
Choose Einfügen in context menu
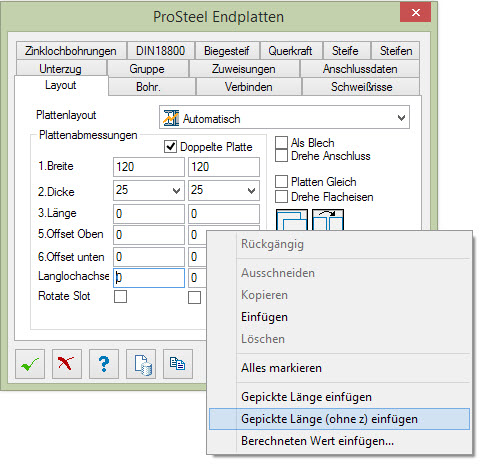click(x=339, y=317)
